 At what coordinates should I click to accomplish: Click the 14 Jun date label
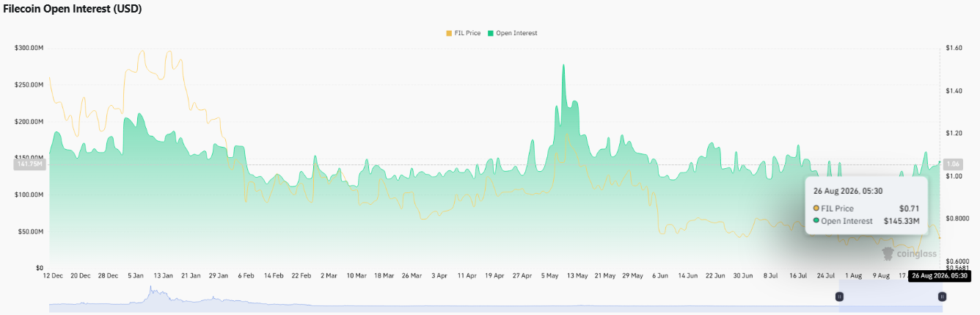click(x=687, y=276)
